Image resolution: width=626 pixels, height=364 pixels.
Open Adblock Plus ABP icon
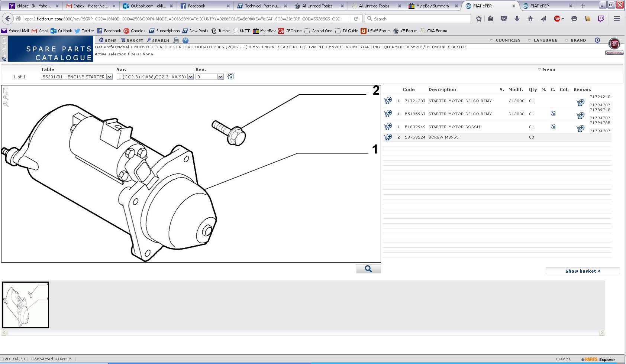coord(557,19)
